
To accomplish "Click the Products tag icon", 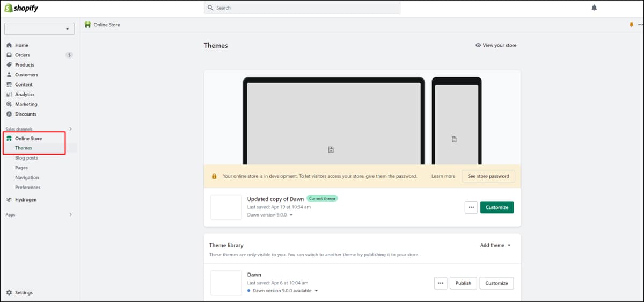I will [9, 64].
